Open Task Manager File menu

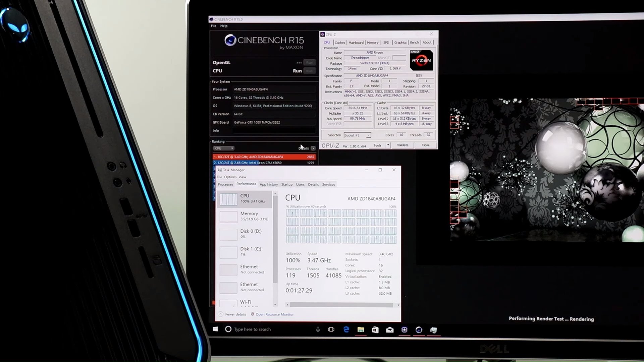pos(219,177)
